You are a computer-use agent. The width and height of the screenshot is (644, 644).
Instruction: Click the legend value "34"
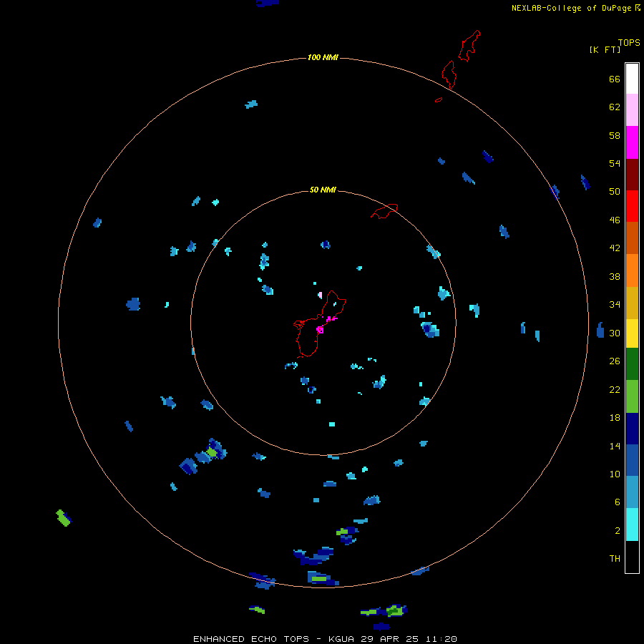point(615,305)
